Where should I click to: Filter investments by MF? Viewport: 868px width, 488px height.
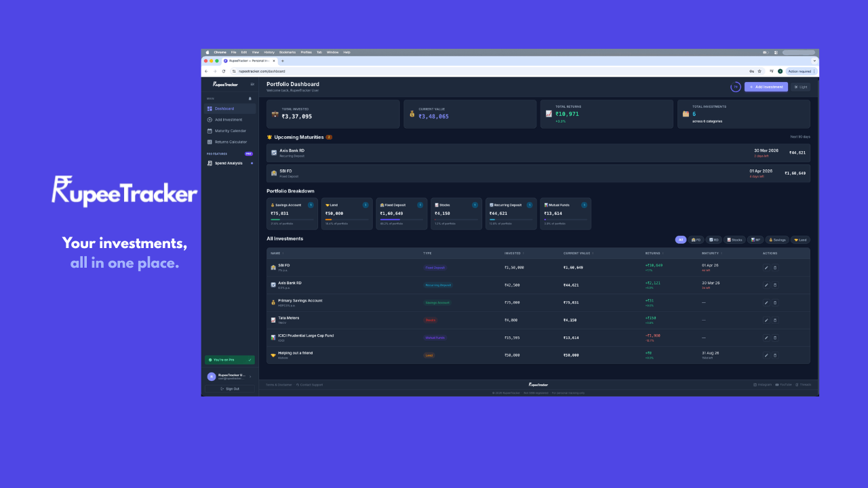755,239
